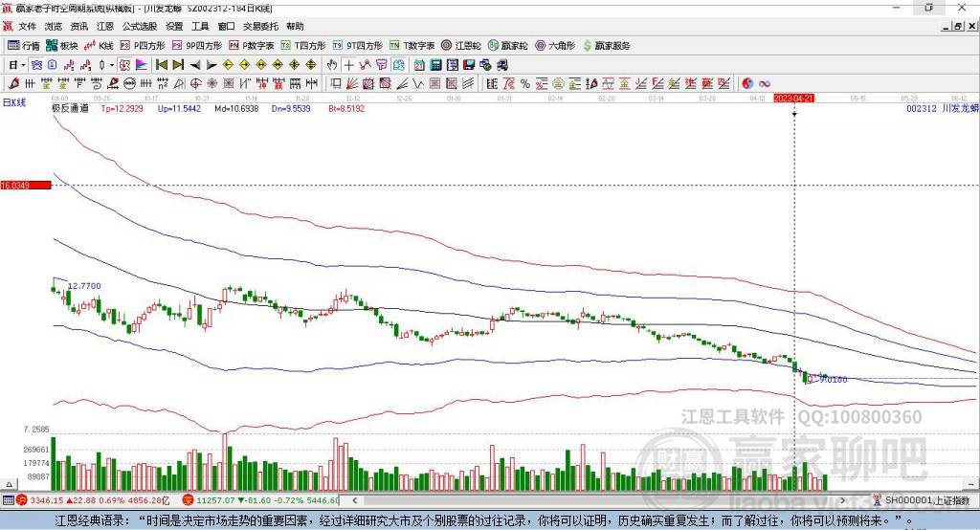Viewport: 980px width, 530px height.
Task: Open the 设置 menu
Action: tap(174, 26)
